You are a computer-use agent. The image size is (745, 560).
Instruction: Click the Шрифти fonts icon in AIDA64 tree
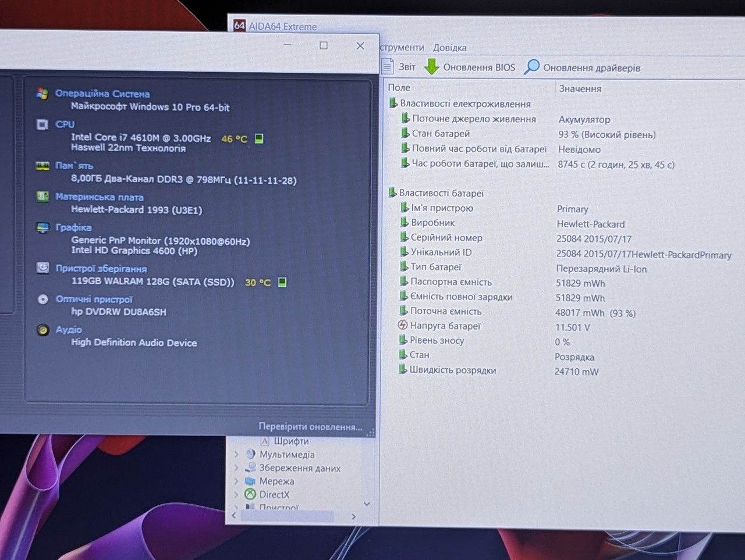264,441
